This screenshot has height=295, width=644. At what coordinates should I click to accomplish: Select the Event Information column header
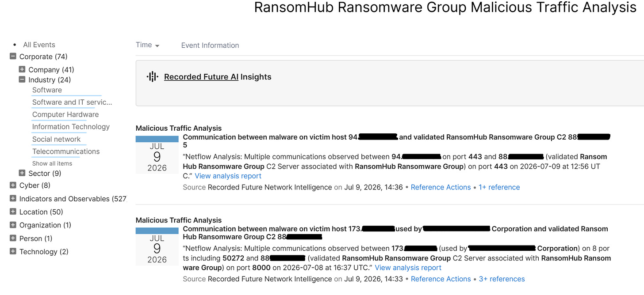click(210, 45)
